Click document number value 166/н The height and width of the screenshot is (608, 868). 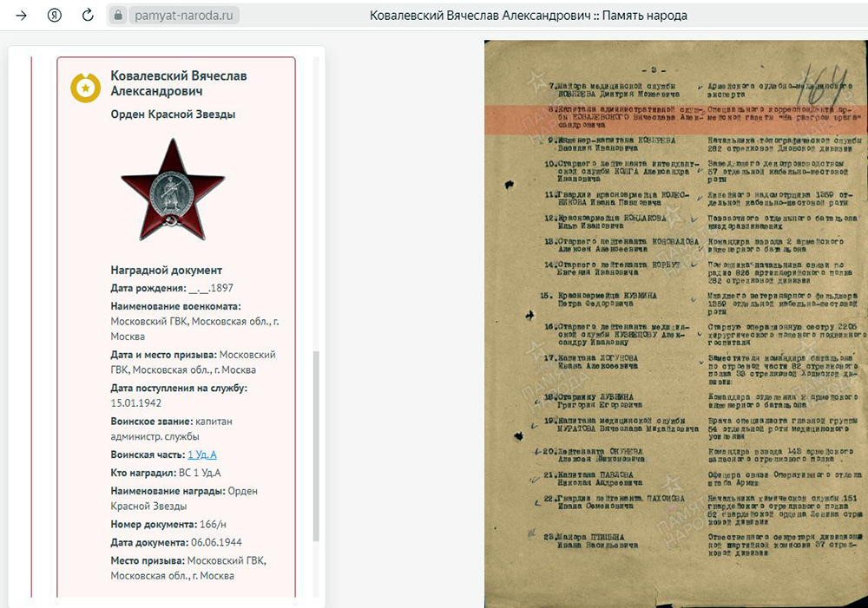pyautogui.click(x=213, y=525)
